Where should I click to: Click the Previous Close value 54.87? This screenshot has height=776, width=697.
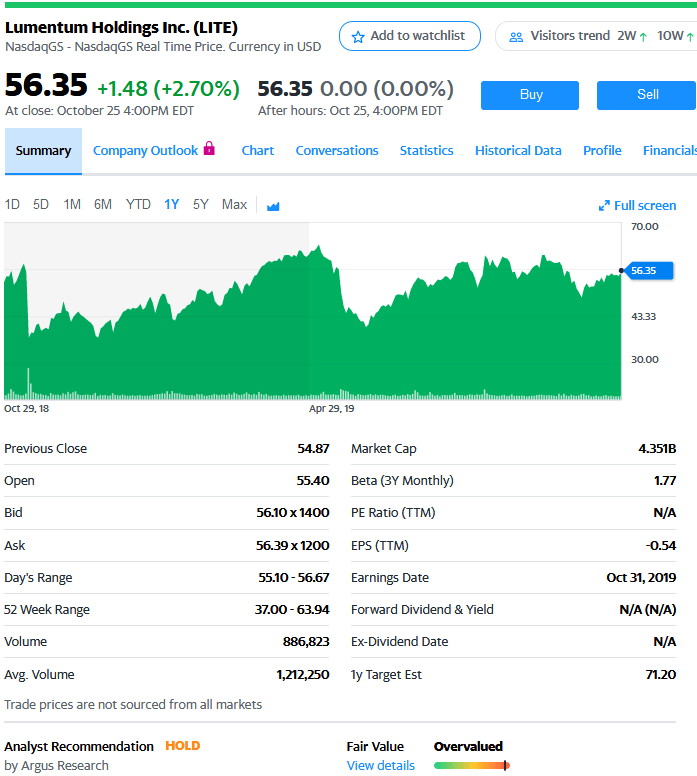(x=313, y=448)
